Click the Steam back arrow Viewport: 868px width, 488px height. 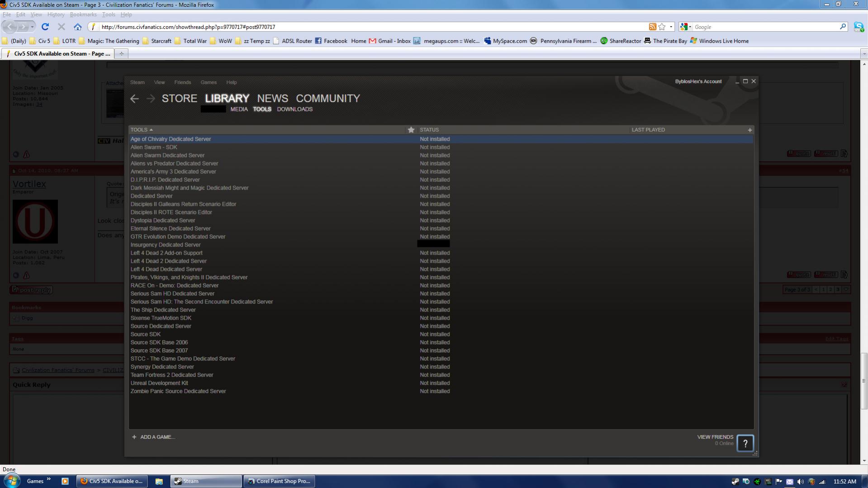(x=134, y=99)
